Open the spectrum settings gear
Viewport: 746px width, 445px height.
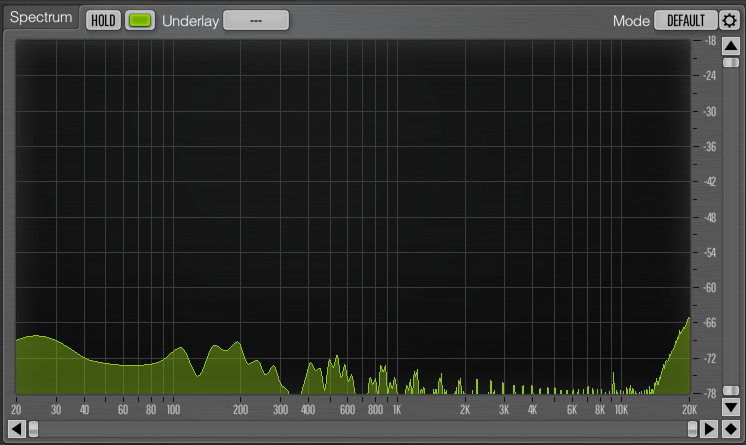730,21
